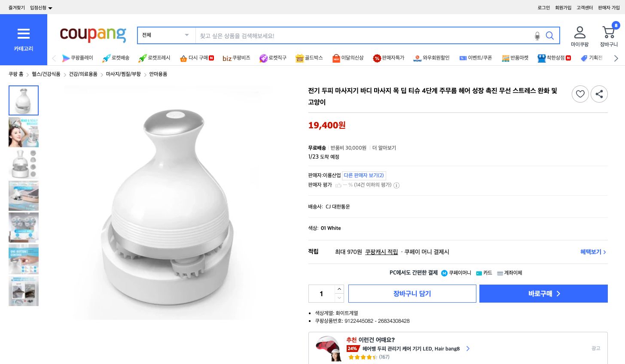Open 마이쿠팡 account page

[579, 35]
